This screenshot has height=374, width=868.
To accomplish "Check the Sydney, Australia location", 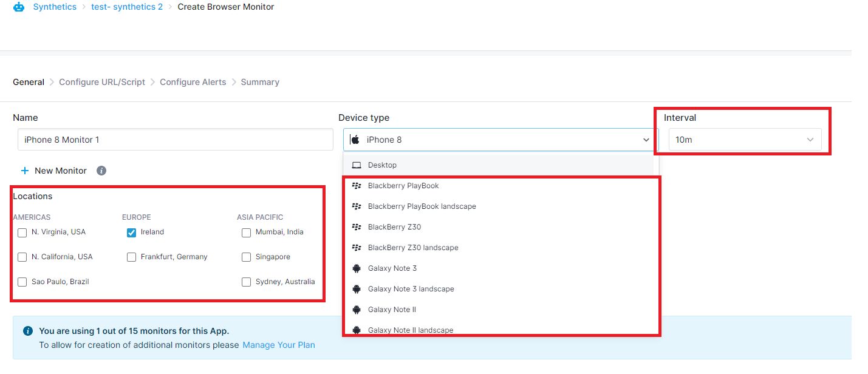I will pyautogui.click(x=246, y=282).
